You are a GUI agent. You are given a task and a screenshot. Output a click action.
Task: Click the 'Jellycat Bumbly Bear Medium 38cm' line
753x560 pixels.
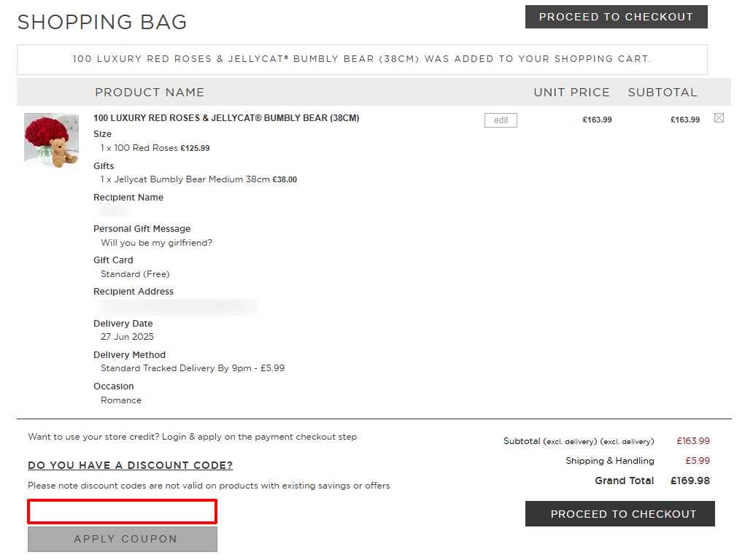tap(198, 179)
